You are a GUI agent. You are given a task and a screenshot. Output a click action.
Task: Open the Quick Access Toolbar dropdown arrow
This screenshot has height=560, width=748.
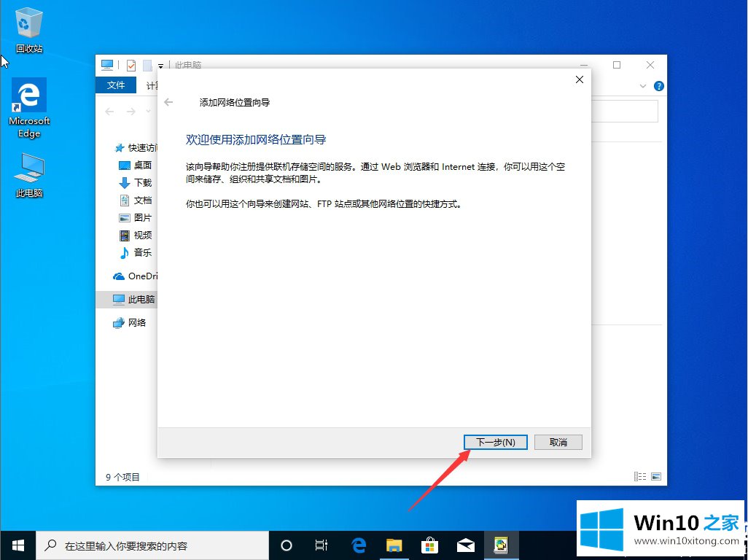[x=160, y=66]
